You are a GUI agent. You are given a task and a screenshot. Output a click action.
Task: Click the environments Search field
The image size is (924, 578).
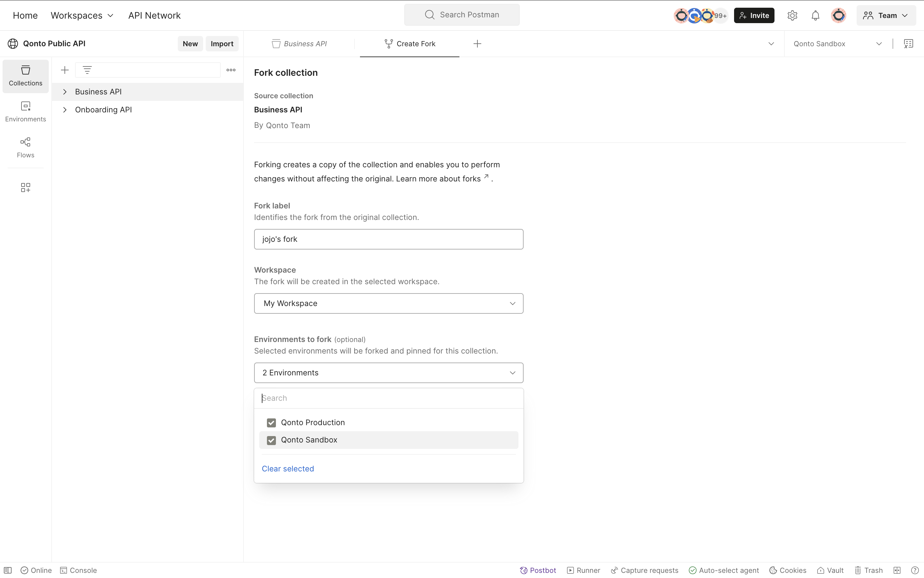pos(388,398)
